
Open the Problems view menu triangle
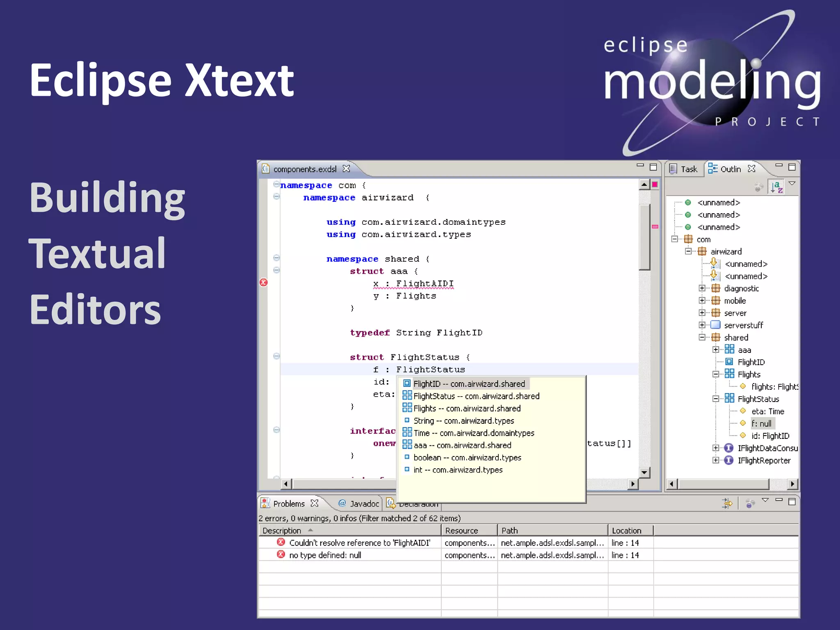click(765, 500)
